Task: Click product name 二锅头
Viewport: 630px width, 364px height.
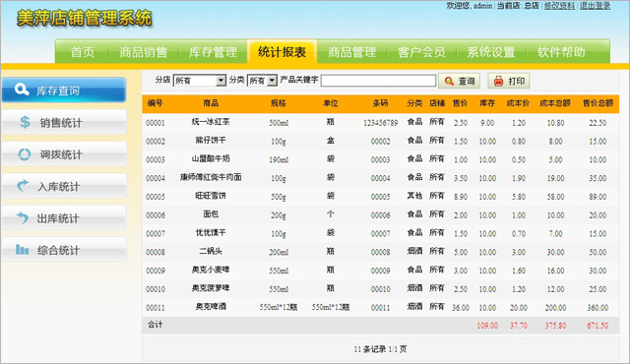Action: pos(211,251)
